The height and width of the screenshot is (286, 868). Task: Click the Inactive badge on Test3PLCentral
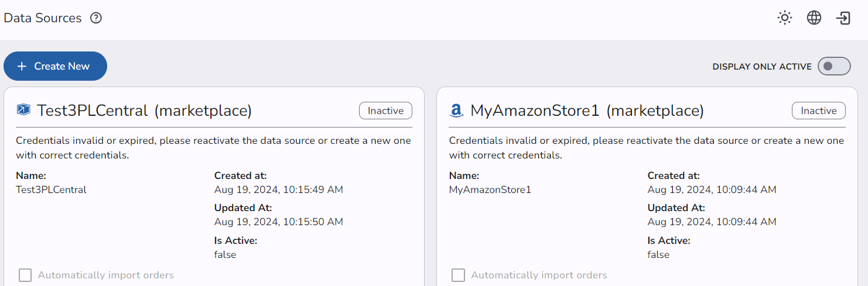tap(385, 111)
